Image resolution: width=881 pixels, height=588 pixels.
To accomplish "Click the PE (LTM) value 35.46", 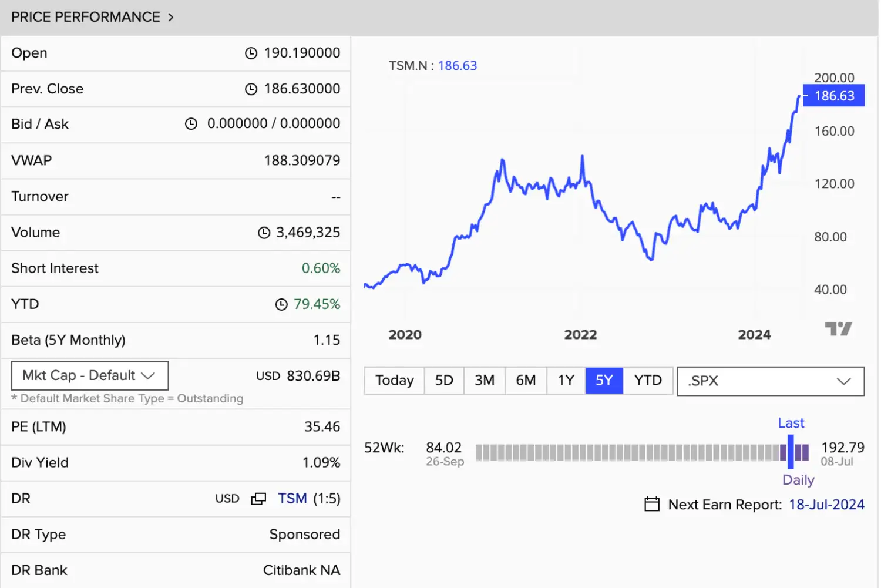I will [322, 427].
